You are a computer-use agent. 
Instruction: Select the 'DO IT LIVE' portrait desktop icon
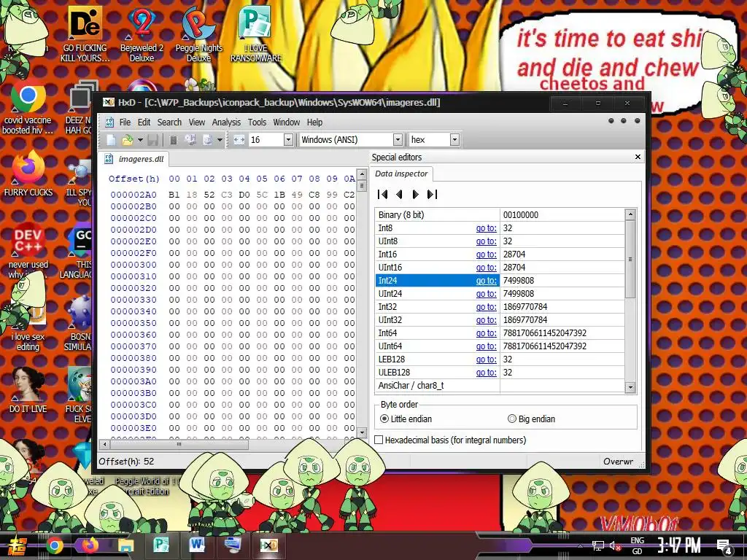[28, 391]
